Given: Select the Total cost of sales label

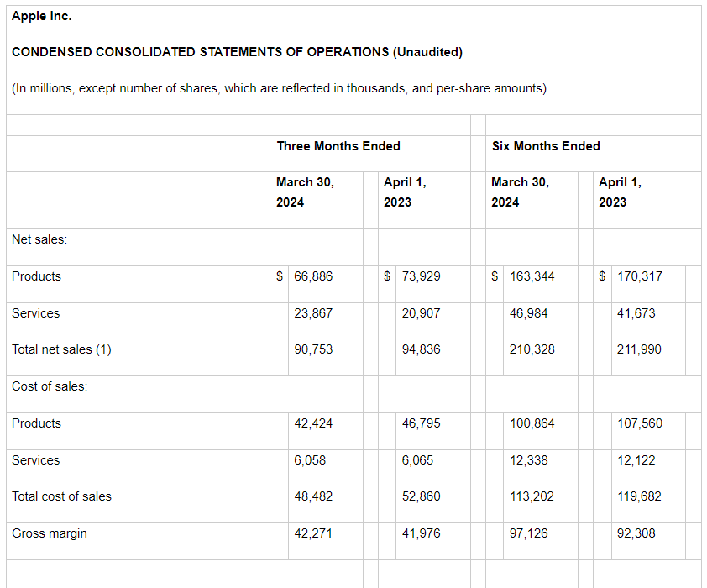Looking at the screenshot, I should pyautogui.click(x=61, y=496).
